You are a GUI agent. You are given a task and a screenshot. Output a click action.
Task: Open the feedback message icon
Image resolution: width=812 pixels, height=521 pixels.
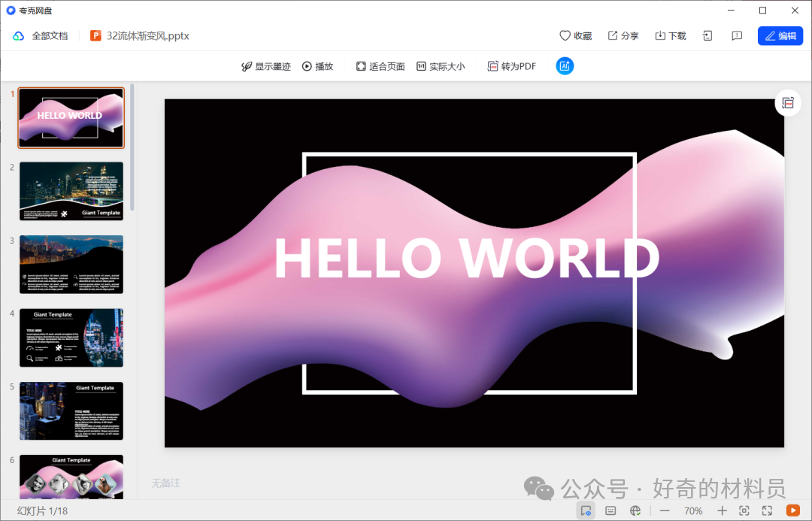pyautogui.click(x=737, y=36)
